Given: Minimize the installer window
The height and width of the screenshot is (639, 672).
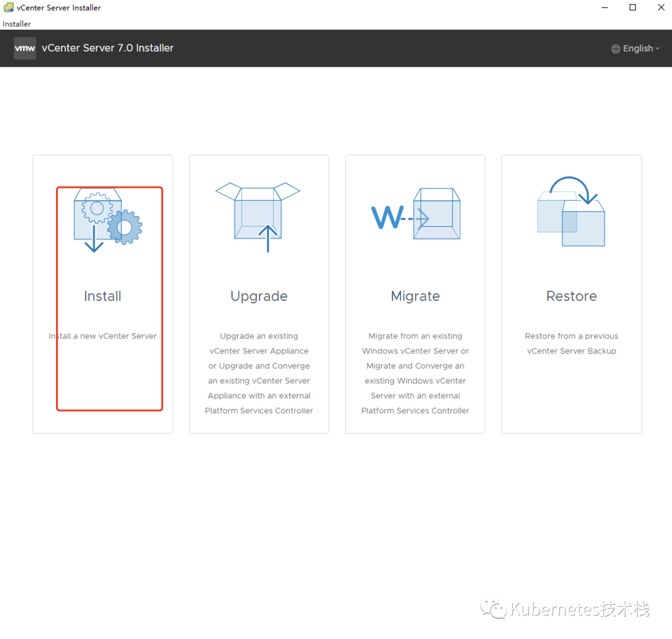Looking at the screenshot, I should 604,7.
